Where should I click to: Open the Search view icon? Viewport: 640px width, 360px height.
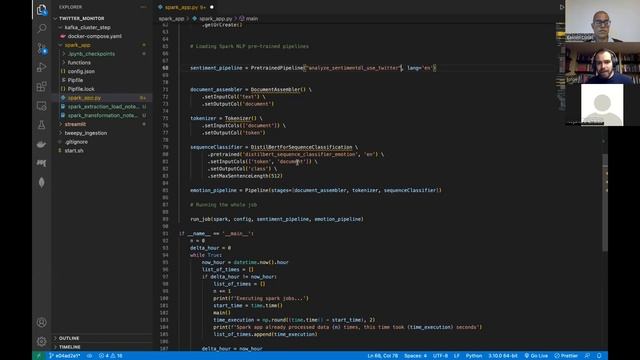pyautogui.click(x=42, y=29)
